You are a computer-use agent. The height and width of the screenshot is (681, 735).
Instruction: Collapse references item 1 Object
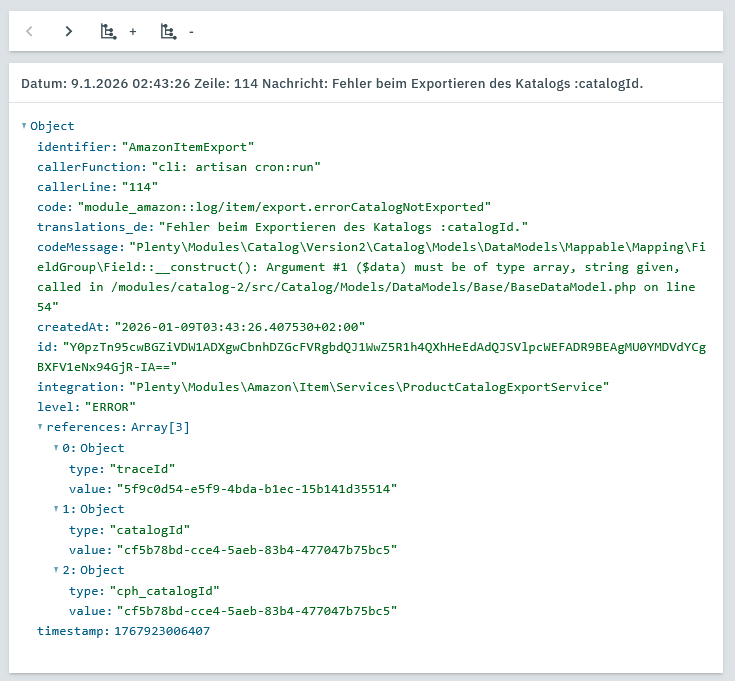click(56, 509)
